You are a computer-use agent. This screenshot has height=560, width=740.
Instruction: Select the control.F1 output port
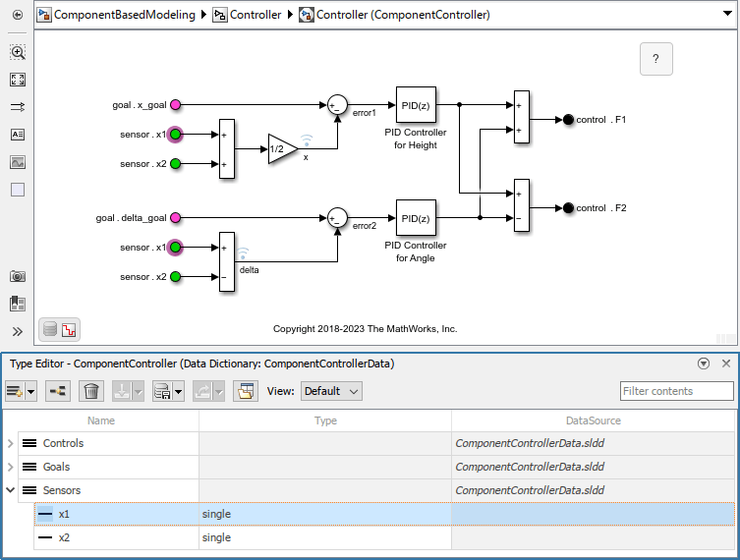pyautogui.click(x=568, y=120)
